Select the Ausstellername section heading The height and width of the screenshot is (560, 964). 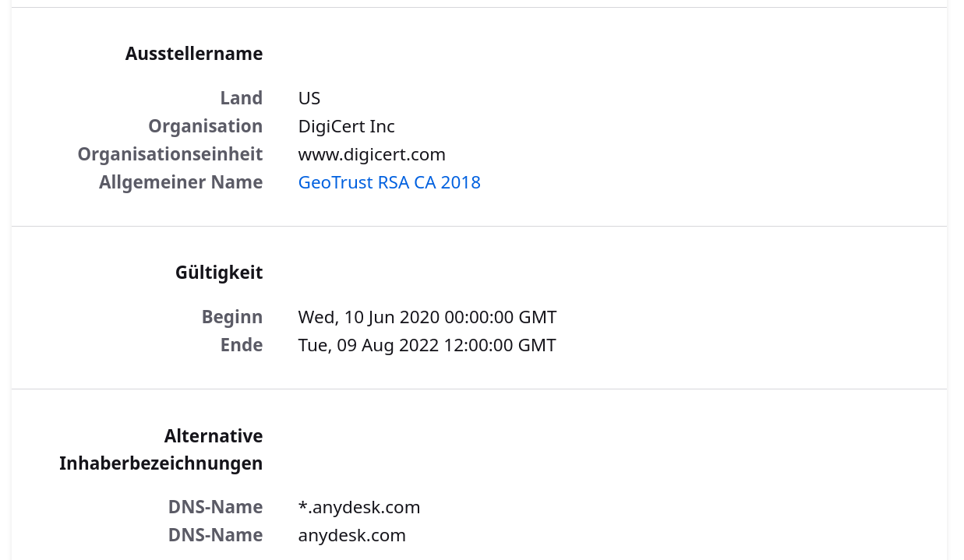pos(194,54)
